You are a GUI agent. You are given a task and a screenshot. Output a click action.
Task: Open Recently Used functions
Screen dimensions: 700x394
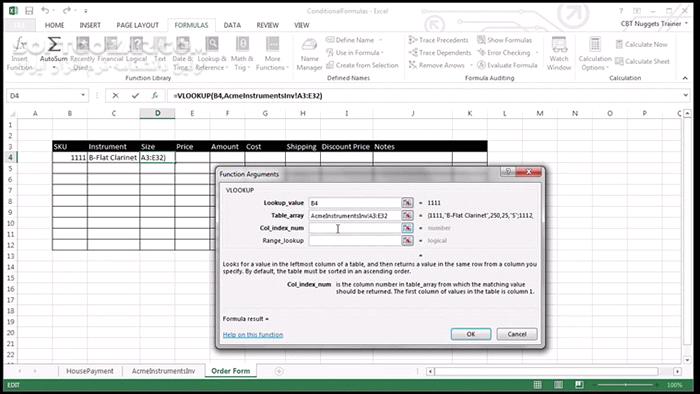(x=83, y=54)
